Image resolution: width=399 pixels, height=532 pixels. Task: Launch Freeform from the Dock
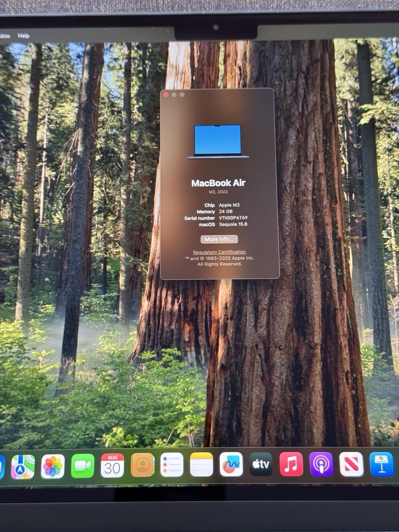coord(231,464)
